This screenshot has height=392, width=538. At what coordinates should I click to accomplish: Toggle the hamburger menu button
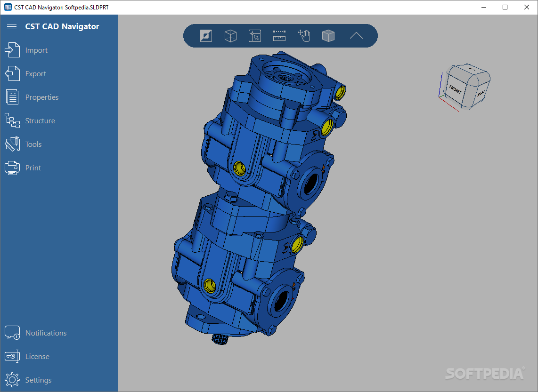12,26
